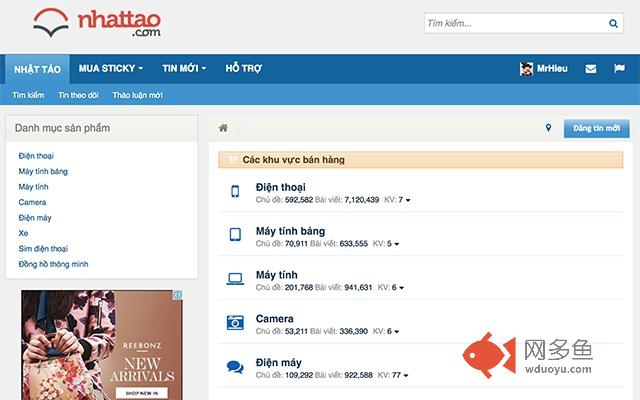Click the phone icon beside Điện thoại
The image size is (640, 400).
tap(235, 191)
